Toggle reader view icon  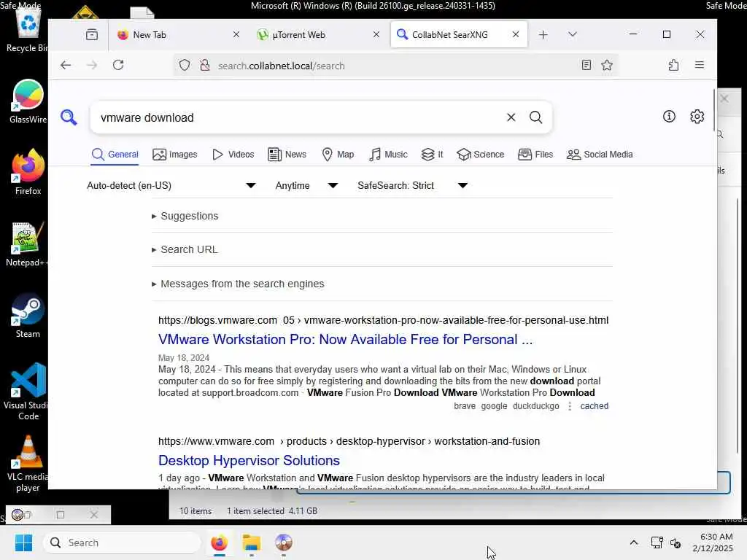tap(587, 65)
